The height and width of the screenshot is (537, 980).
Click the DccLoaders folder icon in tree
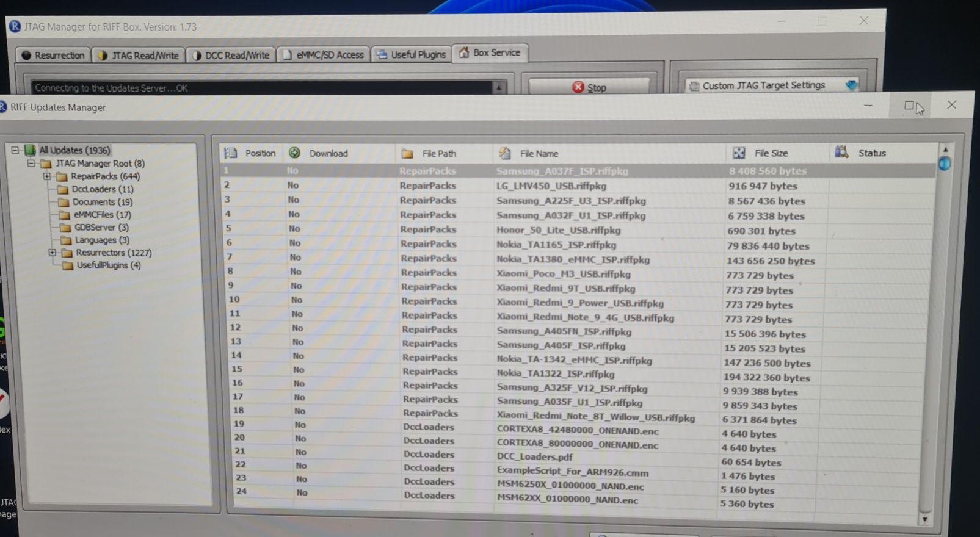[x=63, y=189]
